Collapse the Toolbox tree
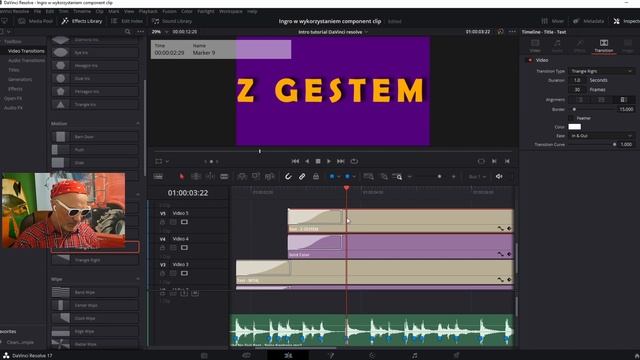640x360 pixels. pyautogui.click(x=2, y=42)
